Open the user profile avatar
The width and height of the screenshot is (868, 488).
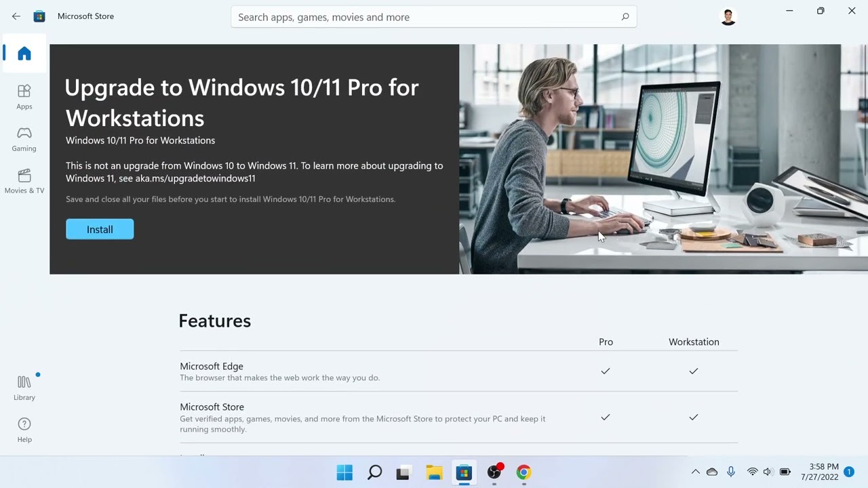(x=728, y=16)
